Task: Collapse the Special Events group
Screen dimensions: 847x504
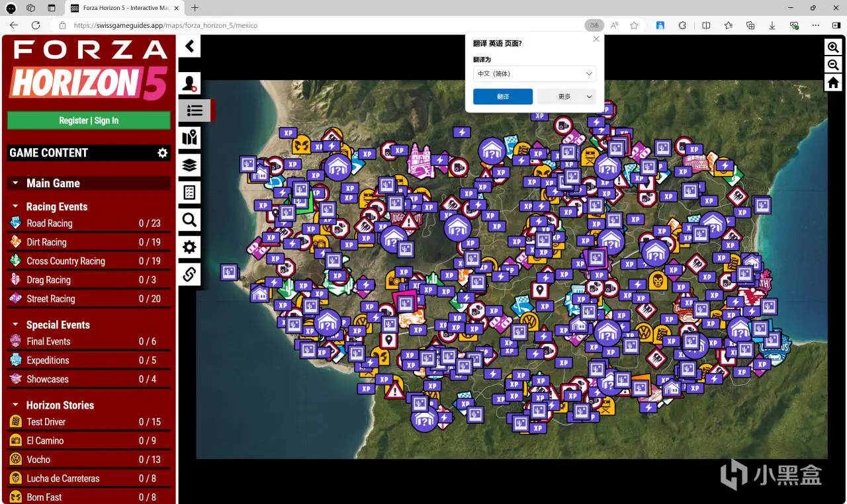Action: (x=15, y=325)
